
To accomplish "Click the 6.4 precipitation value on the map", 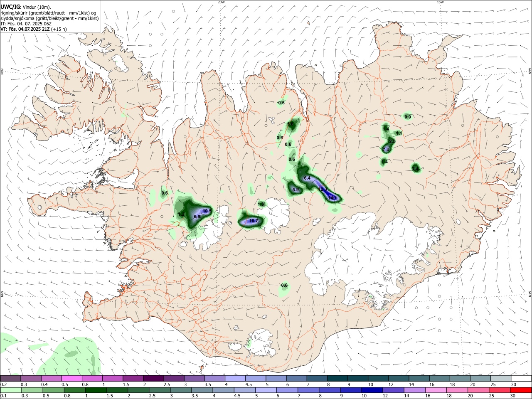I will pos(308,178).
